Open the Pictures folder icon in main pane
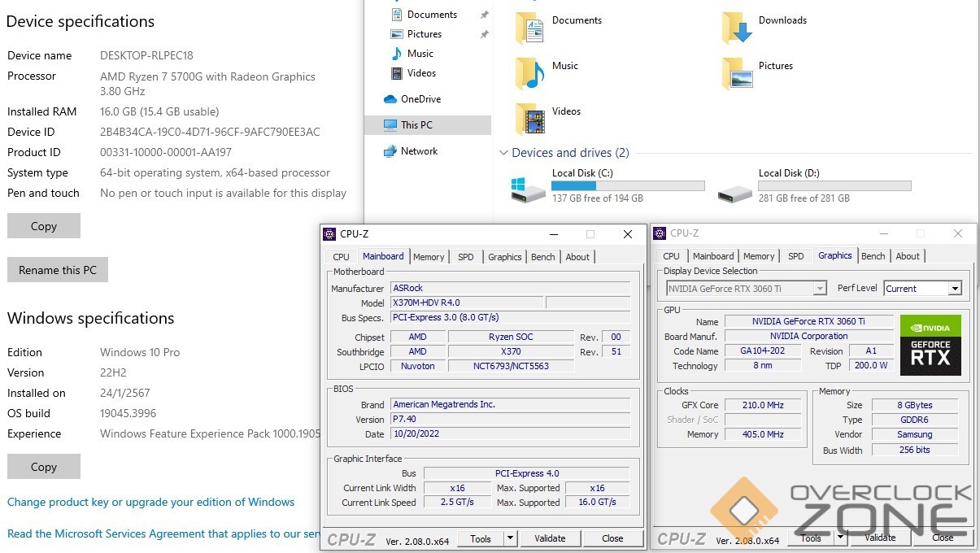Image resolution: width=980 pixels, height=553 pixels. (737, 74)
